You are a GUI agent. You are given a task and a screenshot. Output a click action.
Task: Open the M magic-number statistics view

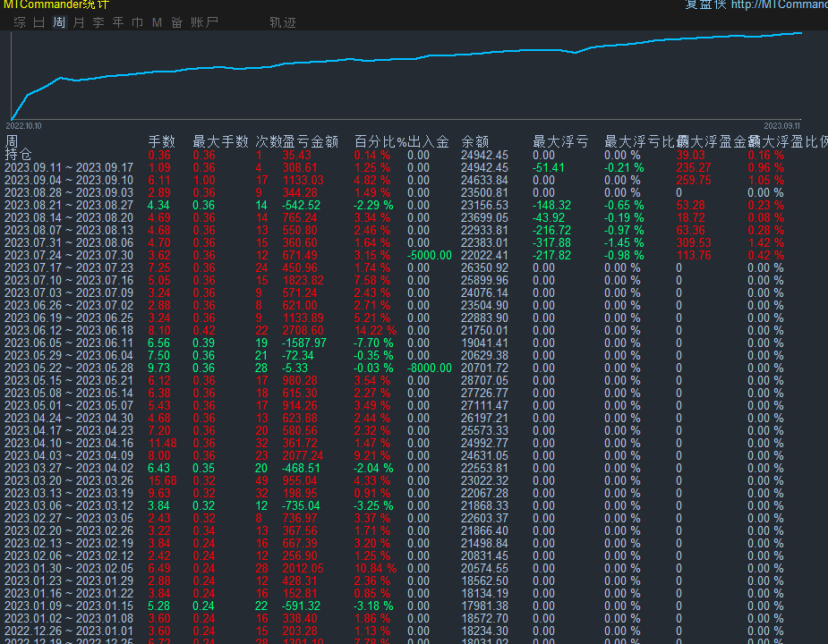(157, 22)
